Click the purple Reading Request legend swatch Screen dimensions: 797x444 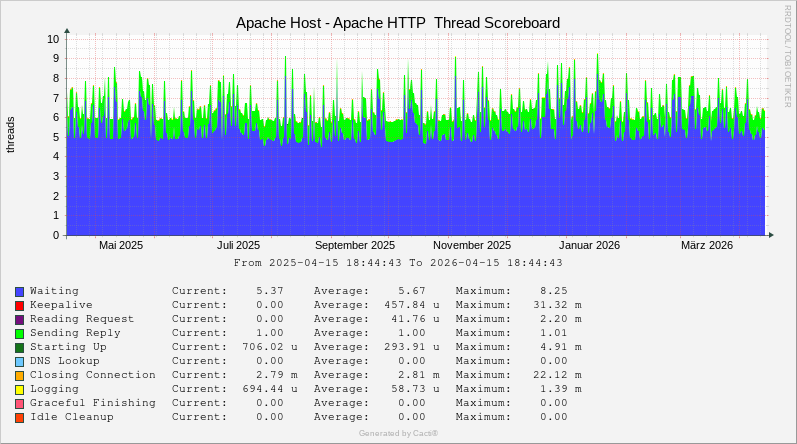pos(19,319)
